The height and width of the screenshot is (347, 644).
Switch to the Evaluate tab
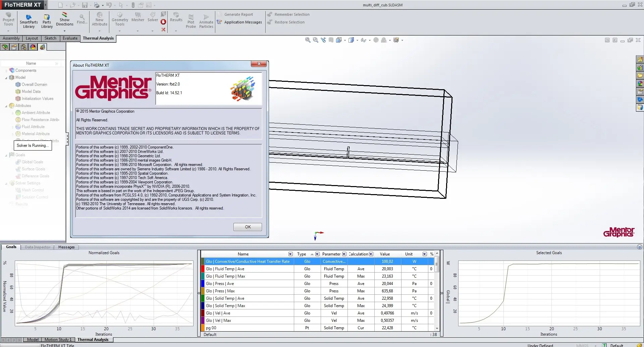[70, 38]
